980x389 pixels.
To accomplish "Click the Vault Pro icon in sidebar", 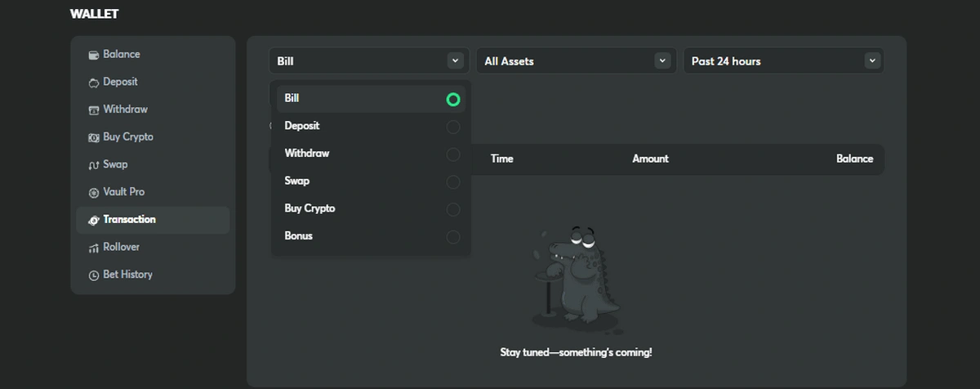I will [94, 193].
